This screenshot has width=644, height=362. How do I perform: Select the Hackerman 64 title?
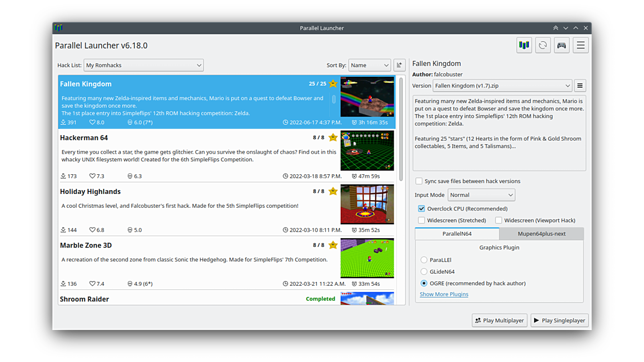coord(84,138)
